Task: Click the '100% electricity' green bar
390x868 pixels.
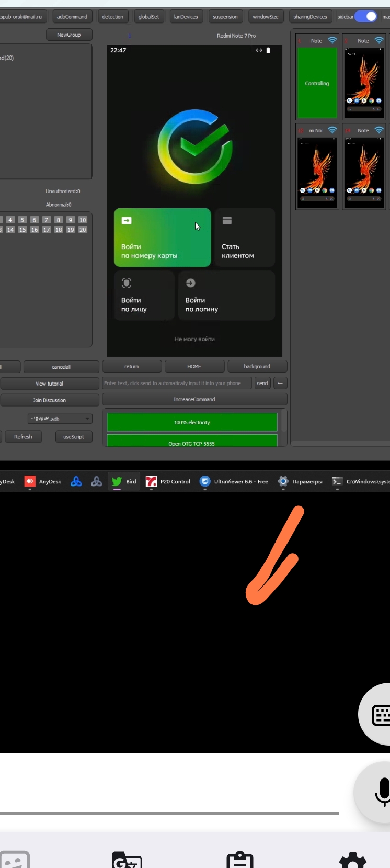Action: click(192, 422)
